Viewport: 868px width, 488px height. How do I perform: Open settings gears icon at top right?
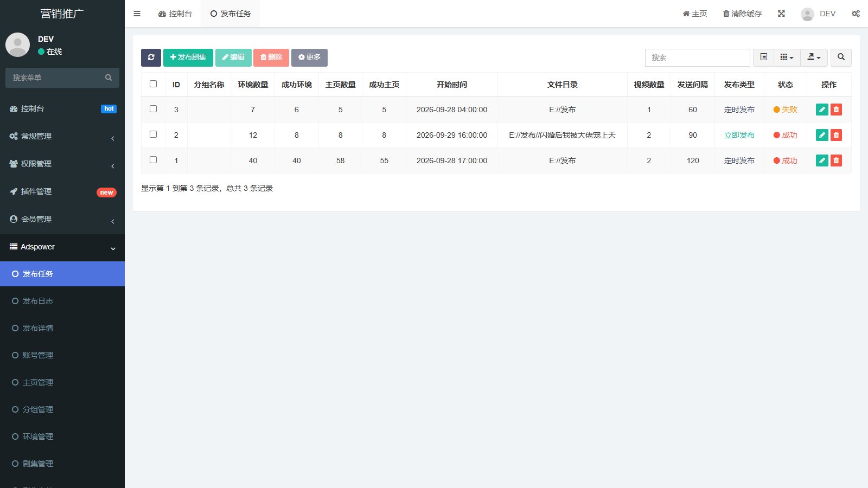tap(856, 14)
